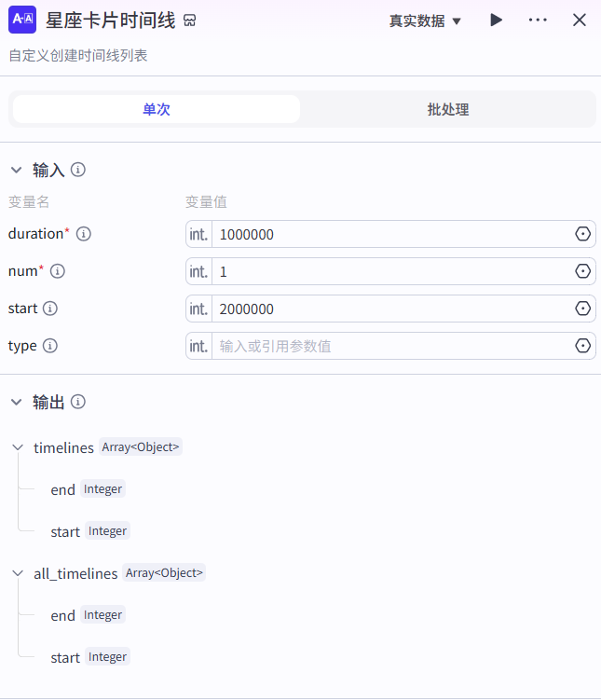
Task: Click reference hexagon icon in type field
Action: click(583, 346)
